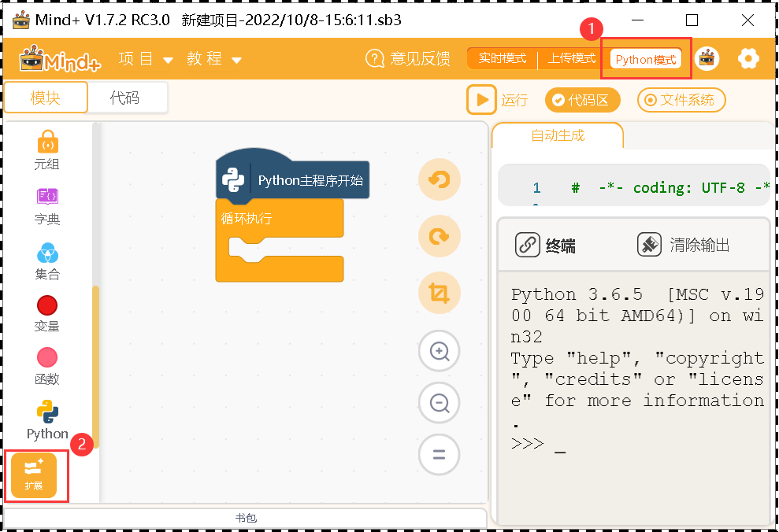This screenshot has width=779, height=532.
Task: Click the Mind+ title bar app icon
Action: pyautogui.click(x=21, y=20)
